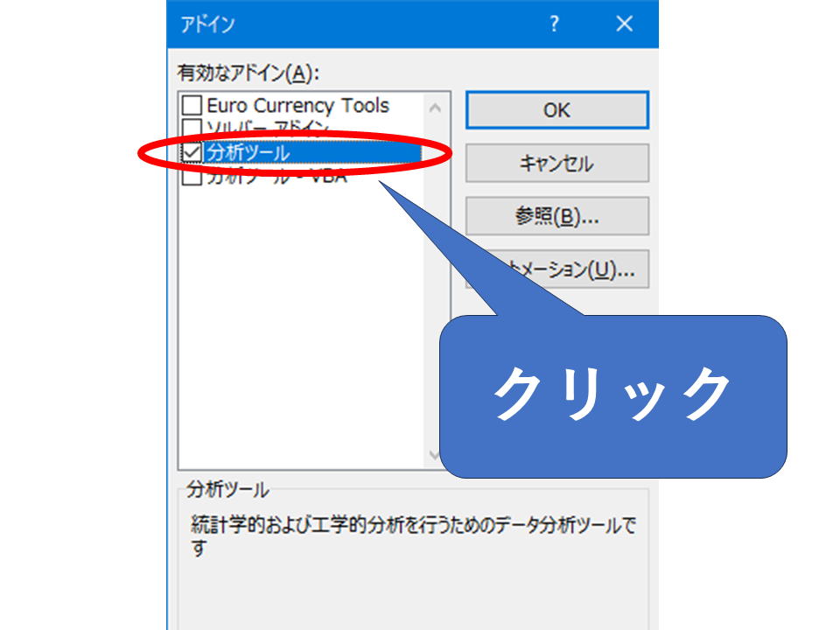The image size is (840, 630).
Task: Enable the Euro Currency Tools checkbox
Action: pos(192,106)
